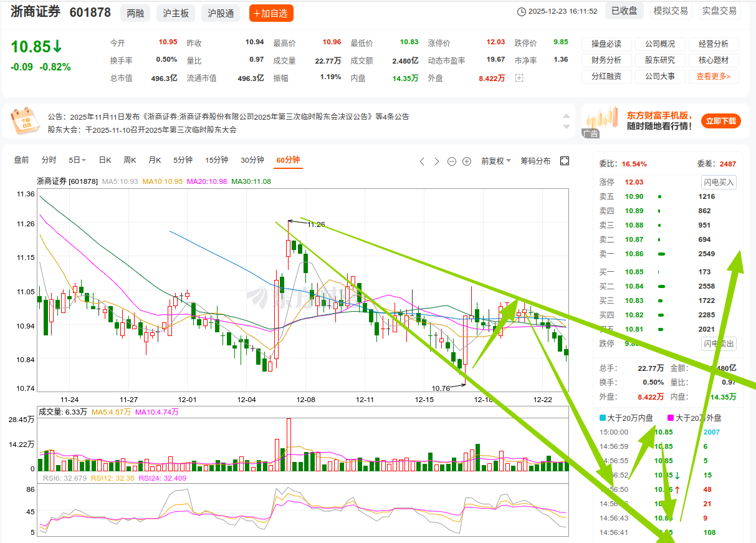Click the 沪股通 tag button
Viewport: 756px width, 543px height.
point(221,13)
